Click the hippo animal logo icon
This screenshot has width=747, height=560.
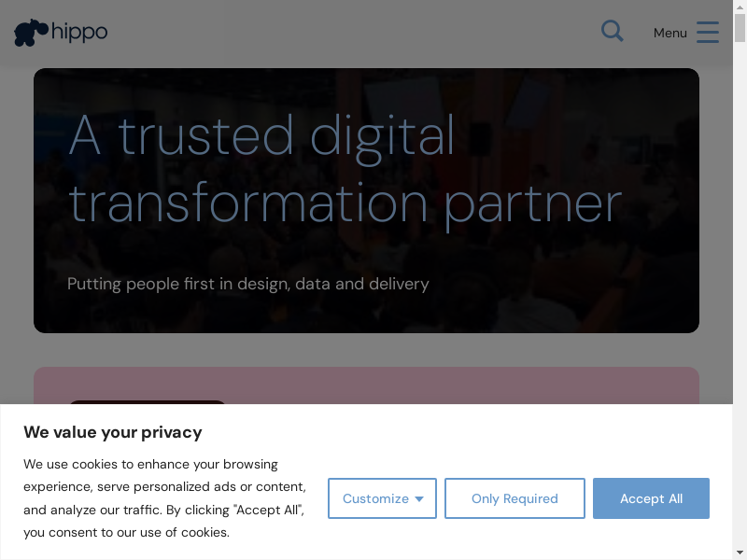tap(30, 33)
